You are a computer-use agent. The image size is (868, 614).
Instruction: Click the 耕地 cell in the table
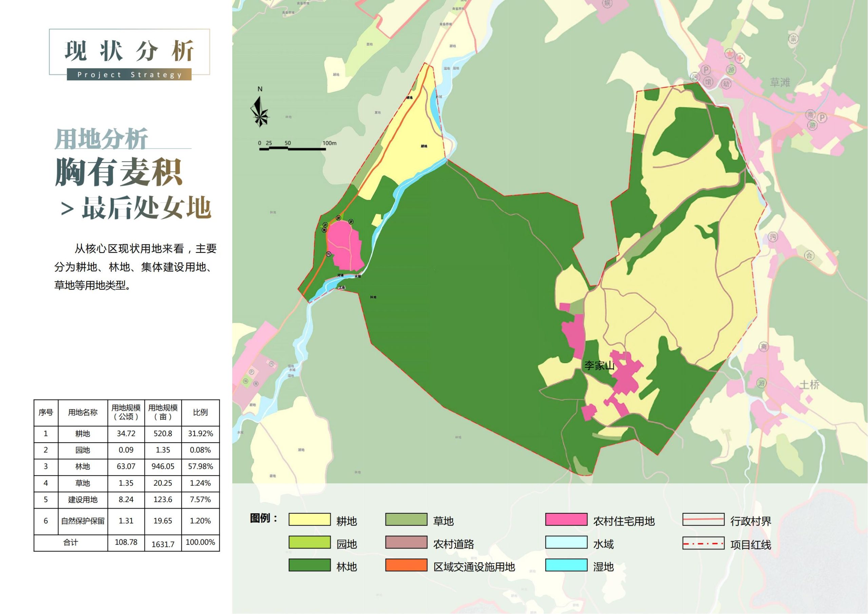pos(83,434)
